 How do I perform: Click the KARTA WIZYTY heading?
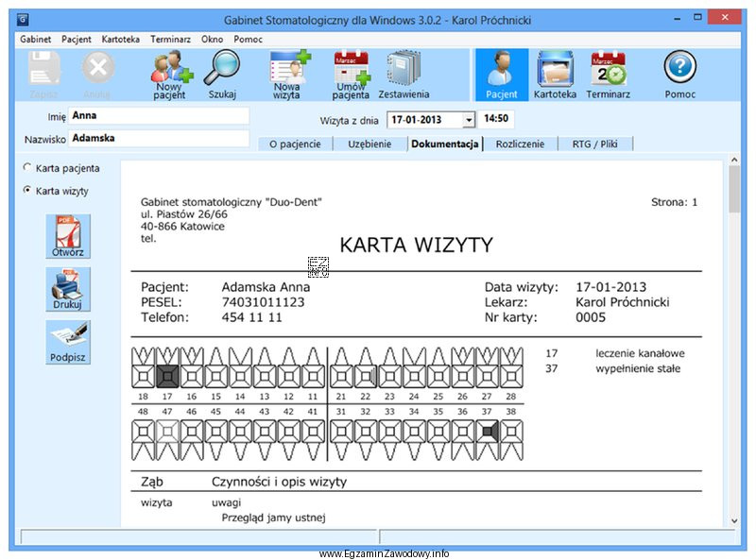[x=416, y=245]
